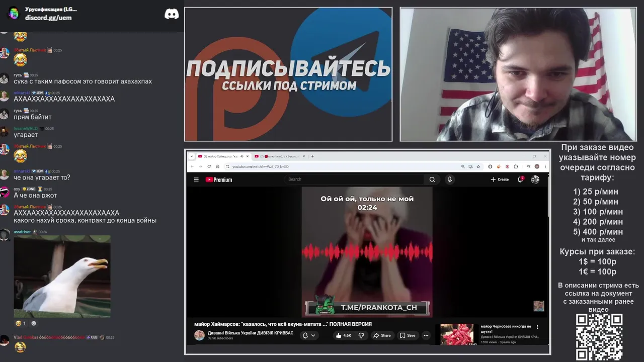Viewport: 644px width, 362px height.
Task: Open Chrome zoom magnifier icon
Action: [x=463, y=166]
